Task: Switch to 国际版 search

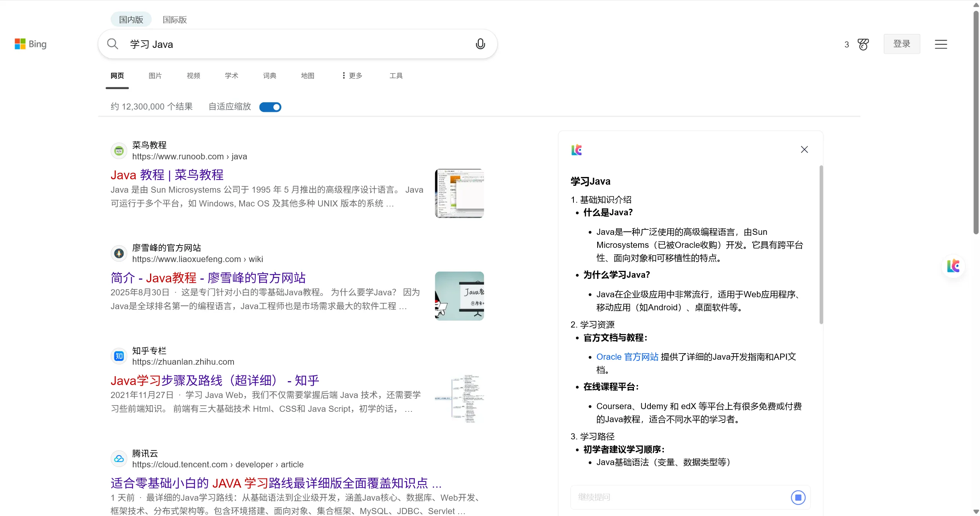Action: coord(175,20)
